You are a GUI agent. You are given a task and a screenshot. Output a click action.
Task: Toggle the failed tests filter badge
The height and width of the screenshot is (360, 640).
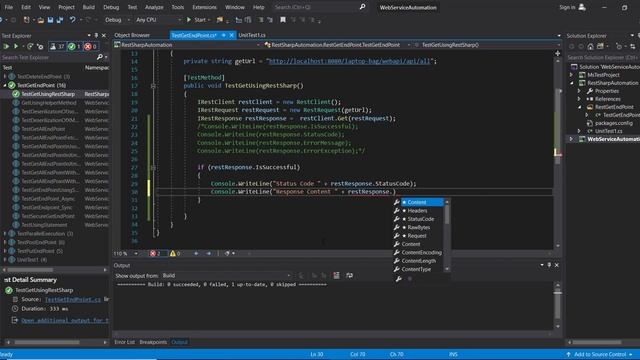[x=91, y=47]
